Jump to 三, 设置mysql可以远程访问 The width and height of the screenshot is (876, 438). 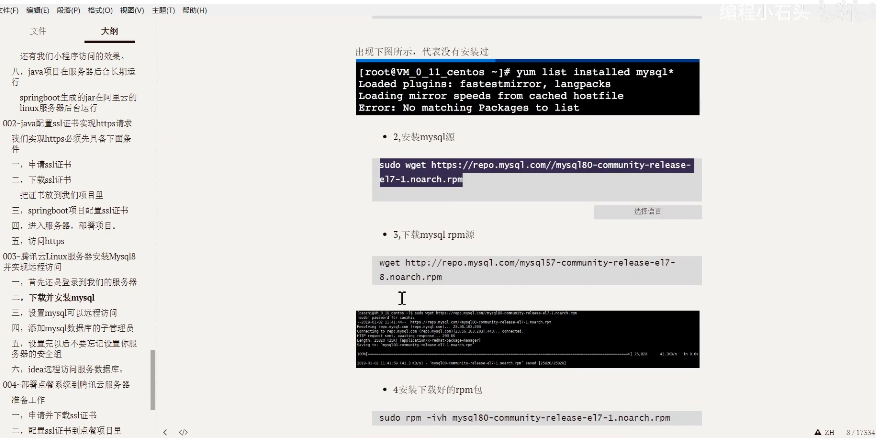[x=64, y=313]
